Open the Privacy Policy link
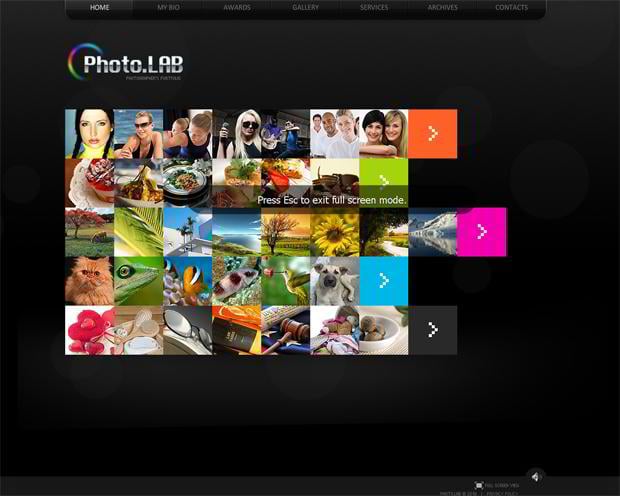This screenshot has height=496, width=620. [502, 493]
